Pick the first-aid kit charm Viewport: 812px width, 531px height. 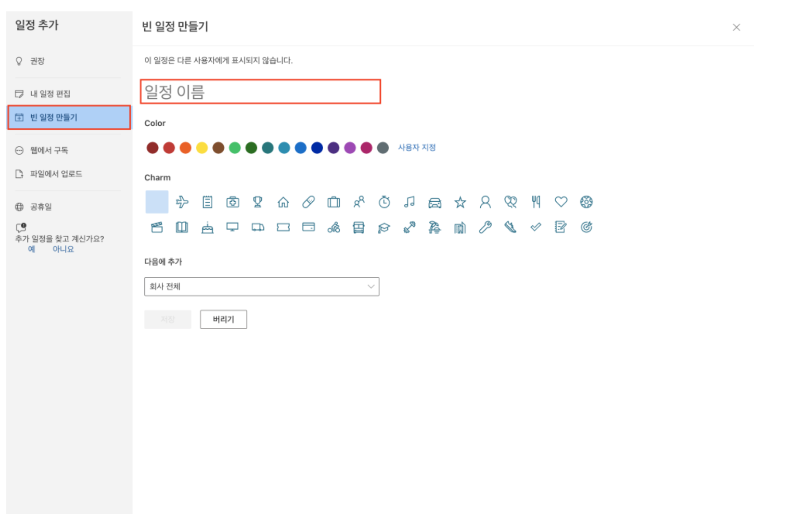click(x=233, y=202)
